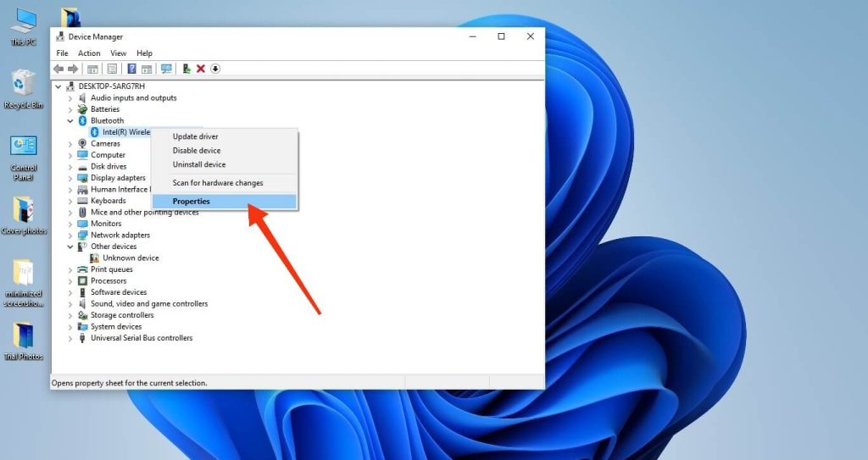The image size is (868, 460).
Task: Expand Sound, video and game controllers chevron
Action: pos(70,304)
